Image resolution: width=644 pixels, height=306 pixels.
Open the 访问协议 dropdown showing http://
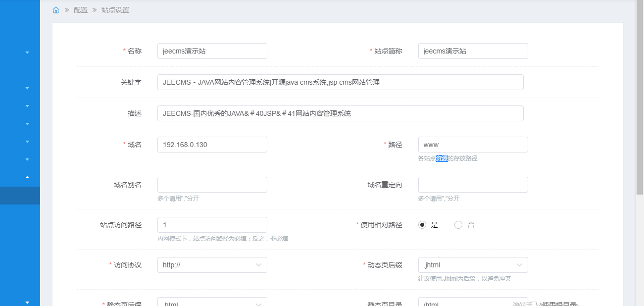tap(212, 265)
